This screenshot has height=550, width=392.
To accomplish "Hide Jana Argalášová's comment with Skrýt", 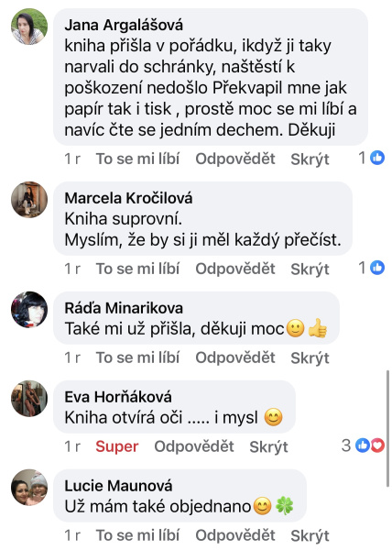I will 310,159.
